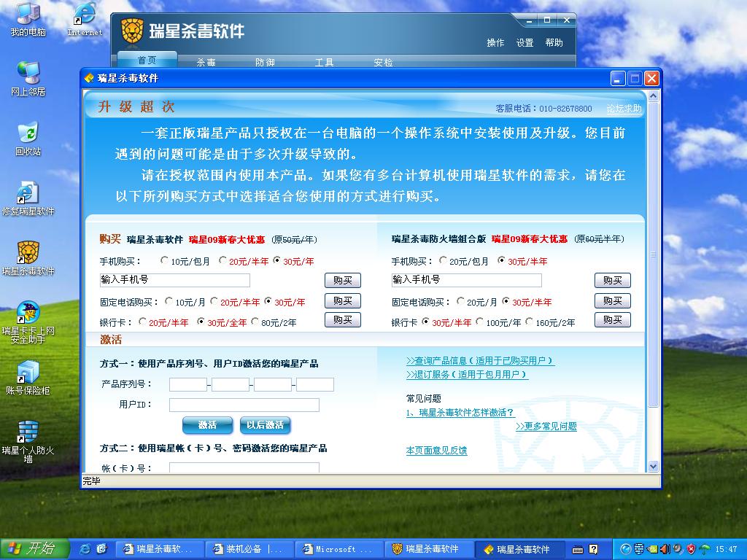Switch to 装机必备 taskbar window
This screenshot has height=560, width=747.
coord(249,549)
